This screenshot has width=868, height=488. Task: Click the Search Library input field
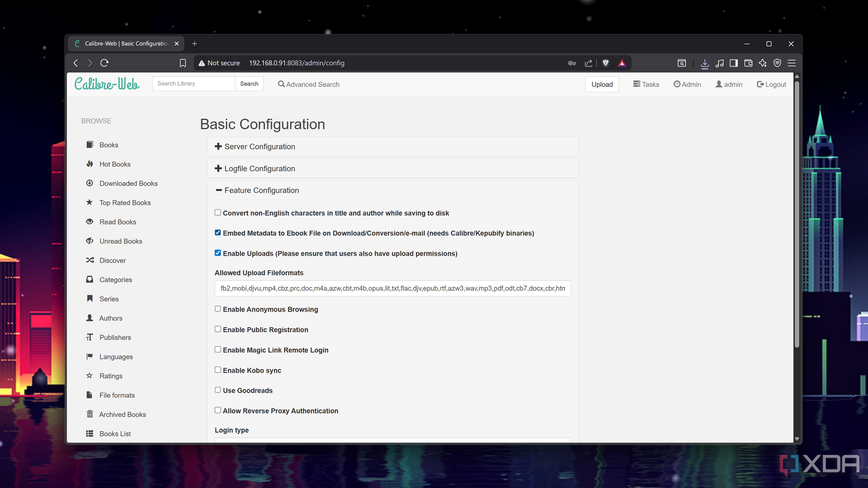click(x=194, y=84)
